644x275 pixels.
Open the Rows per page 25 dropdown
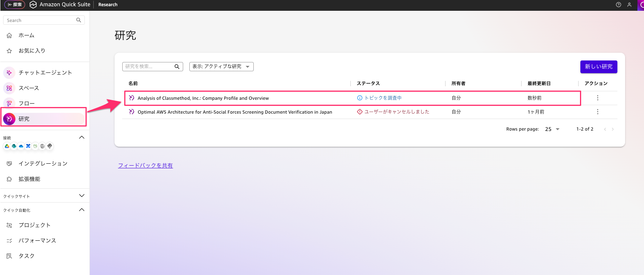click(552, 129)
